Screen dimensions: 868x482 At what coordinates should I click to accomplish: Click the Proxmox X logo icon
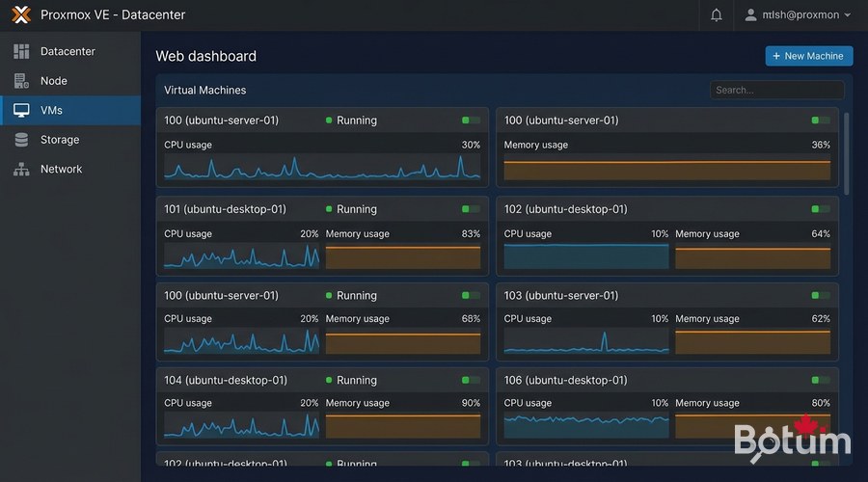click(21, 14)
